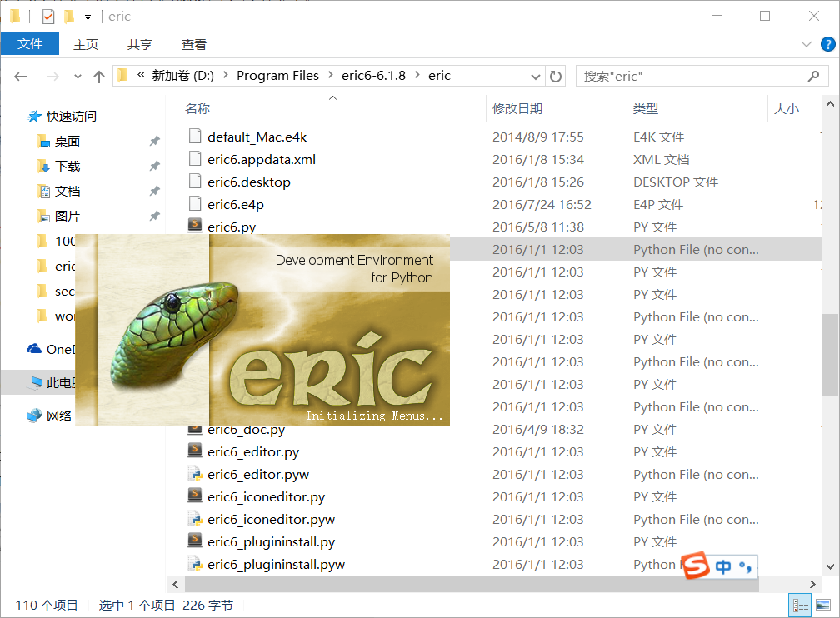
Task: Click the vertical scrollbar thumb
Action: point(830,355)
